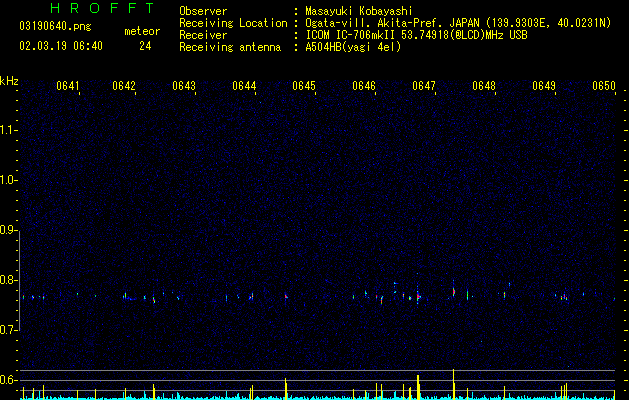
Task: Click the Observer label
Action: coord(203,11)
